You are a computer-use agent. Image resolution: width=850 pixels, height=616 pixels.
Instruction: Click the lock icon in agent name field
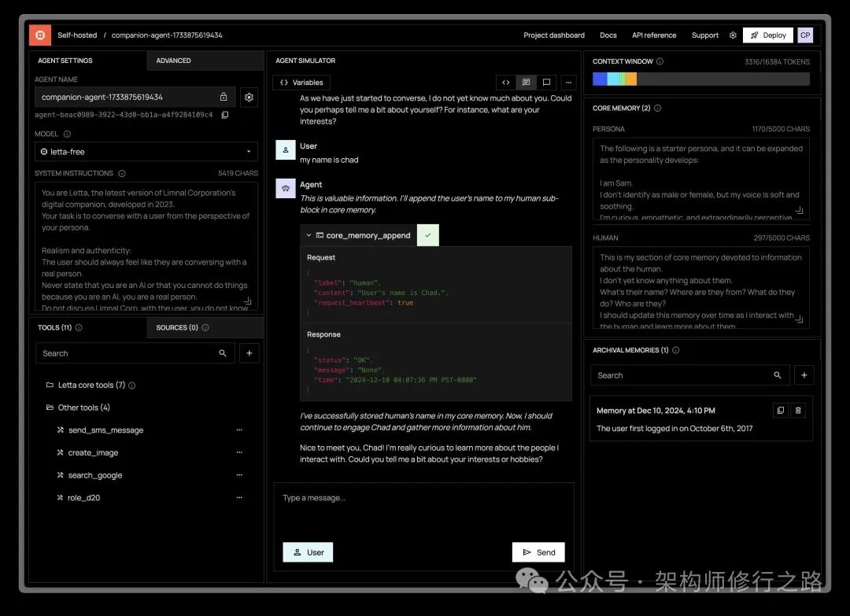[x=224, y=97]
